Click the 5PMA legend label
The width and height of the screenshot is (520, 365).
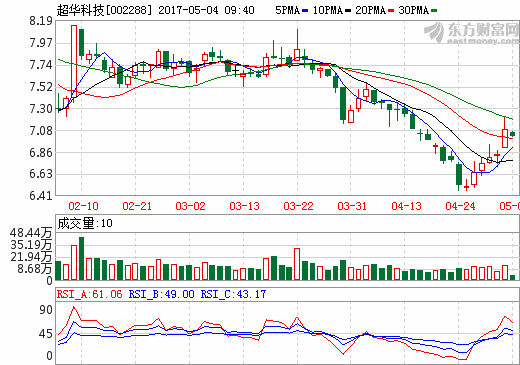pyautogui.click(x=287, y=10)
